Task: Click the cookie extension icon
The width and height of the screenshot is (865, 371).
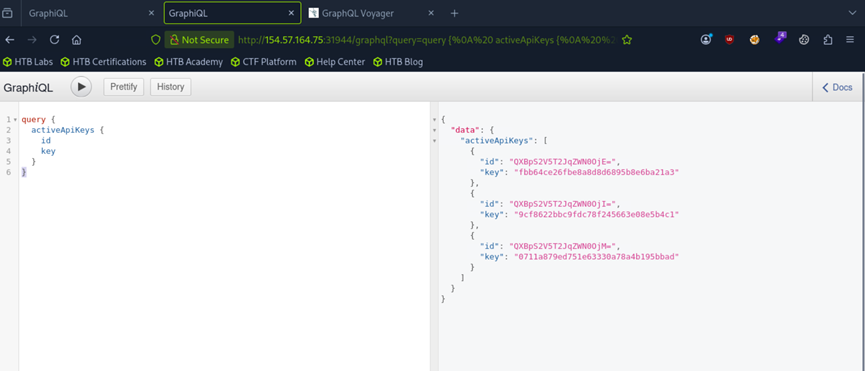Action: click(755, 40)
